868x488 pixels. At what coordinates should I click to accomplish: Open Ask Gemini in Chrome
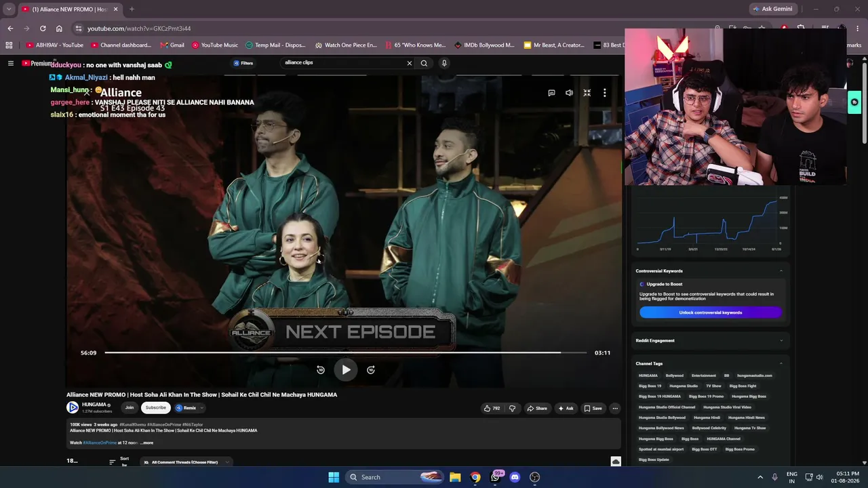(772, 9)
